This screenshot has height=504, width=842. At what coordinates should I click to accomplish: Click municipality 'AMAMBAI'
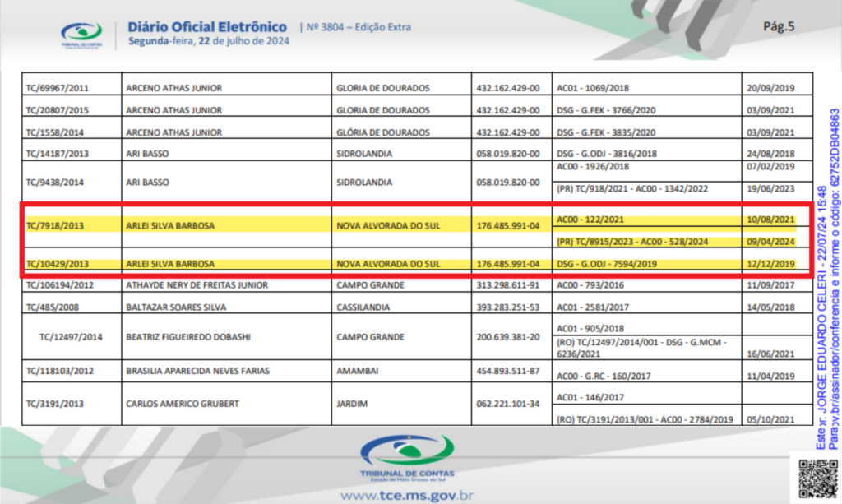[x=357, y=371]
